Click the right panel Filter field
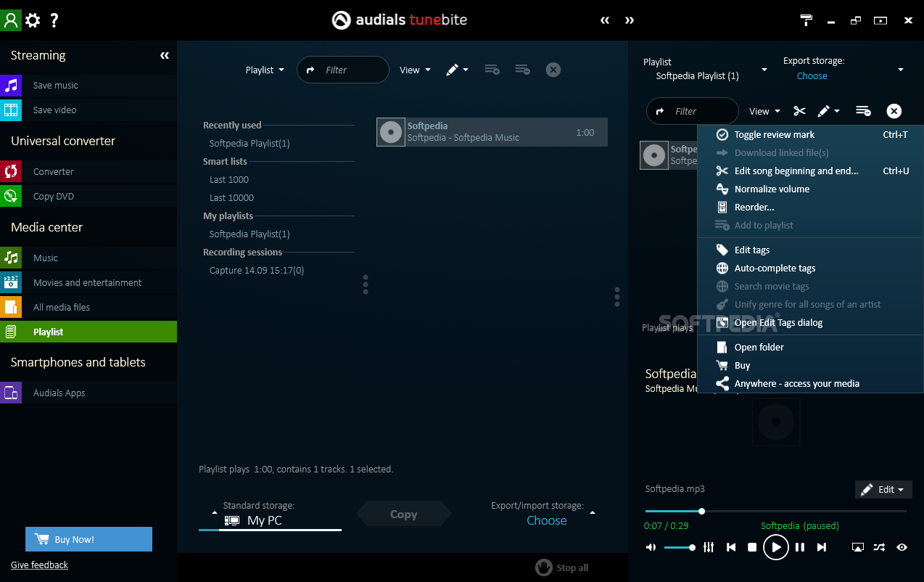Screen dimensions: 924x582 click(x=693, y=111)
